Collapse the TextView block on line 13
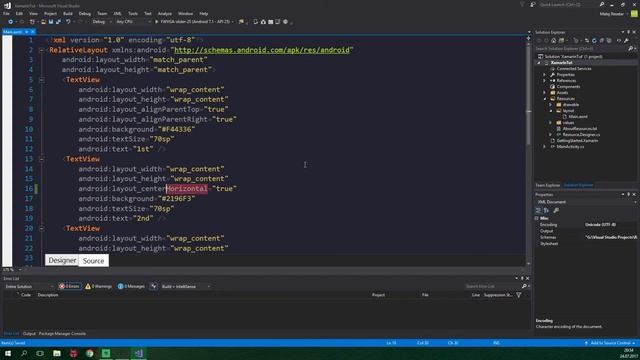This screenshot has width=640, height=360. pyautogui.click(x=41, y=159)
